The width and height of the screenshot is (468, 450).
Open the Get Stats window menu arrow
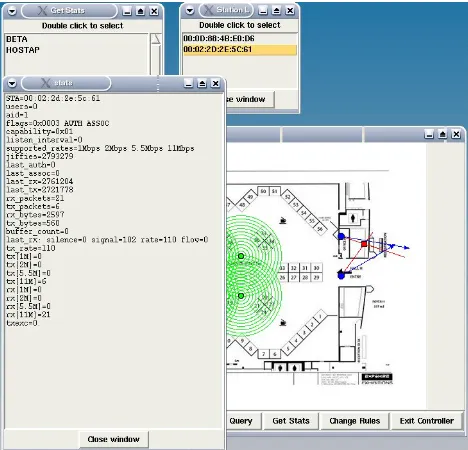12,11
